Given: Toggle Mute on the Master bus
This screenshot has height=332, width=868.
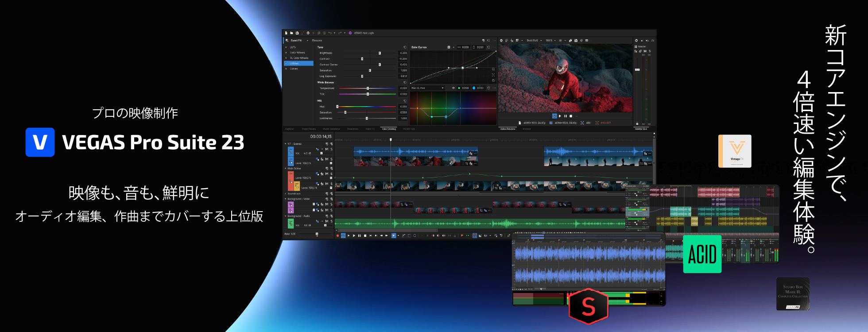Looking at the screenshot, I should click(645, 51).
